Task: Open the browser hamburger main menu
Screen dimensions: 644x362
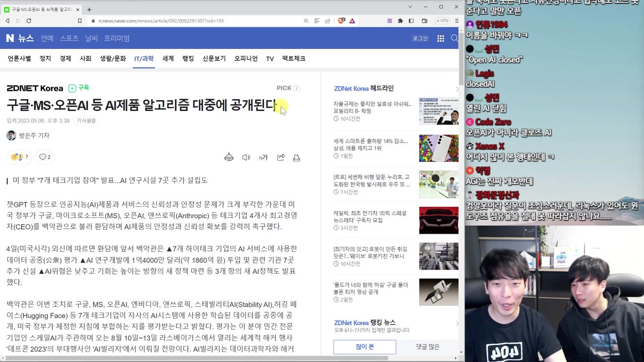Action: (x=457, y=21)
